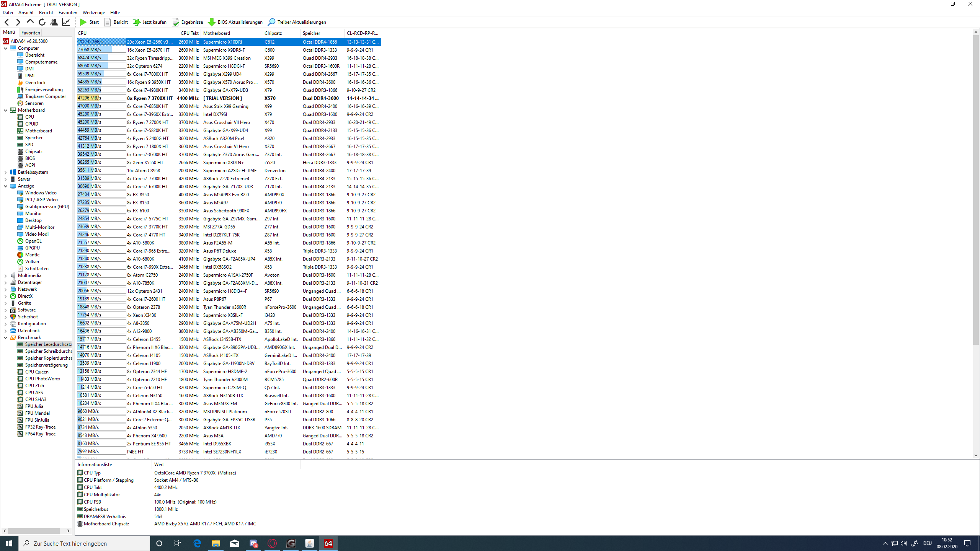
Task: Open the Ergebnisse results button
Action: coord(188,22)
